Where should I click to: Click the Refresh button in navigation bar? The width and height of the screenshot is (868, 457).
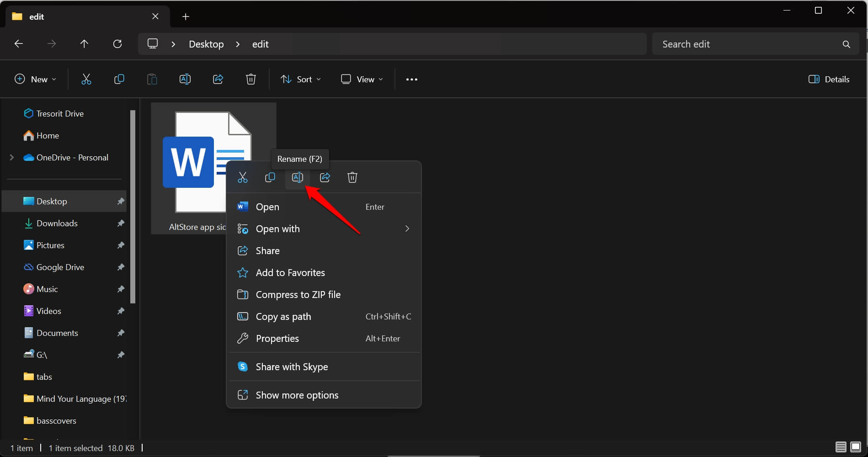pos(117,44)
